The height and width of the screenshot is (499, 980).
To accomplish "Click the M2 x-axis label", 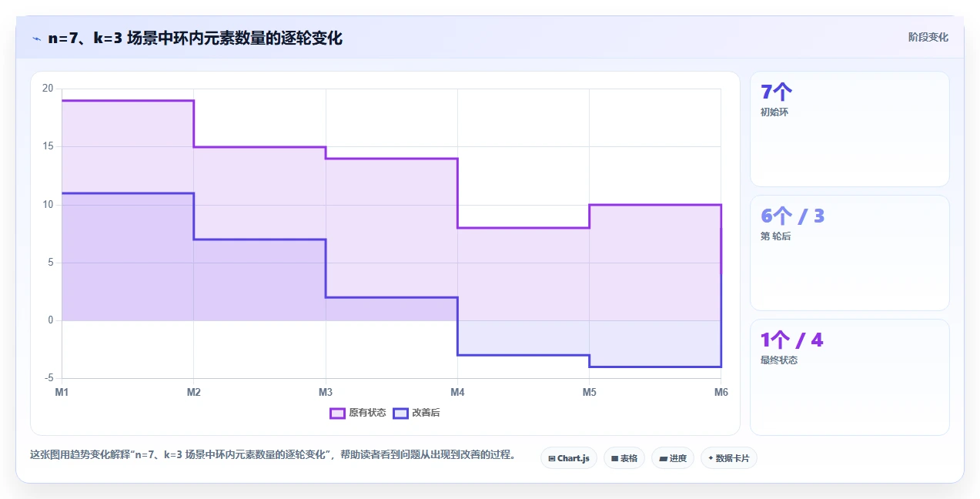I will tap(194, 392).
